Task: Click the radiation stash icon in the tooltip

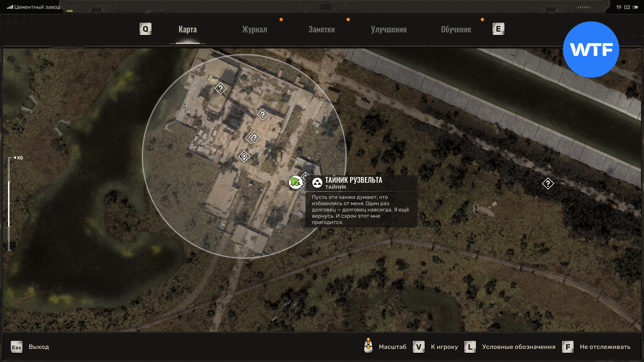Action: pos(317,183)
